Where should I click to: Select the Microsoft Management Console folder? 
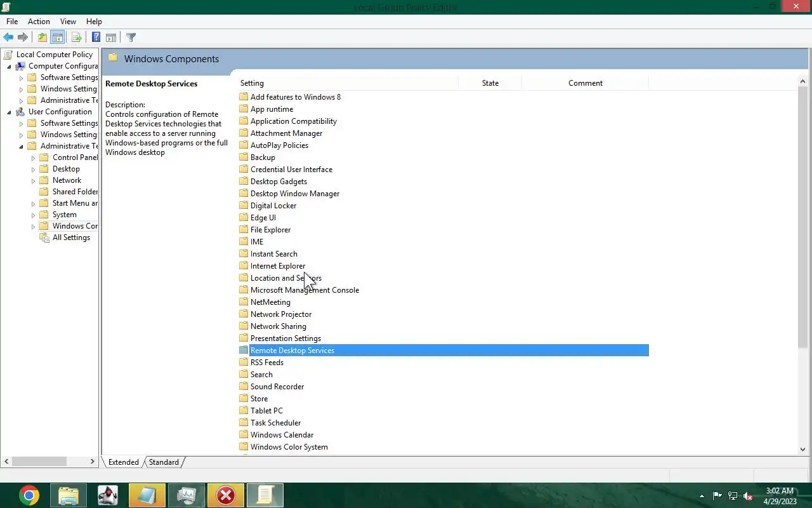[x=304, y=290]
